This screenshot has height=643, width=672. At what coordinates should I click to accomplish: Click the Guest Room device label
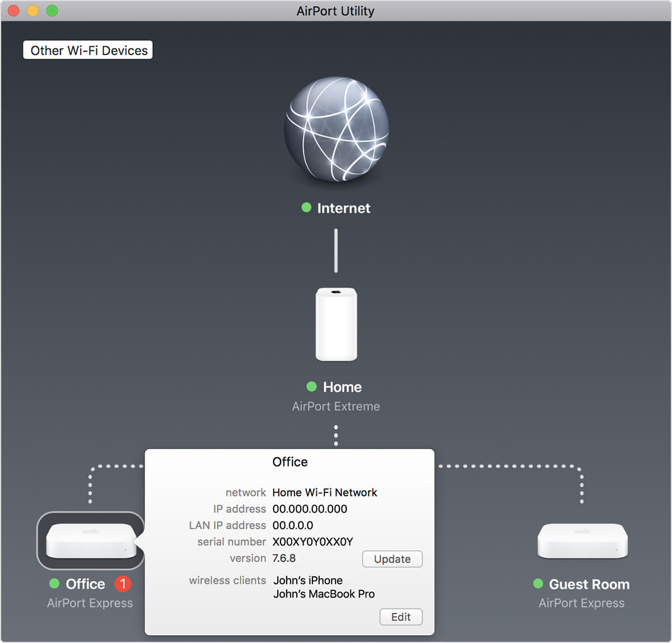click(589, 584)
